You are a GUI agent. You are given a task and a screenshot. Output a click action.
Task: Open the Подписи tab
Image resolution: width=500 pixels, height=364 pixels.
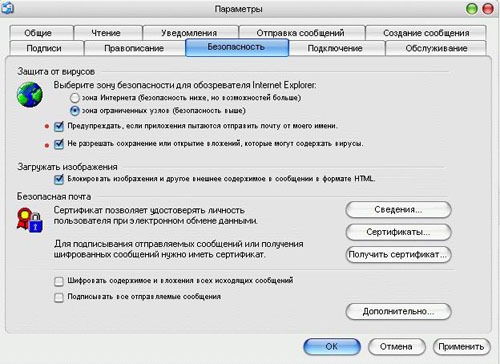[x=47, y=48]
